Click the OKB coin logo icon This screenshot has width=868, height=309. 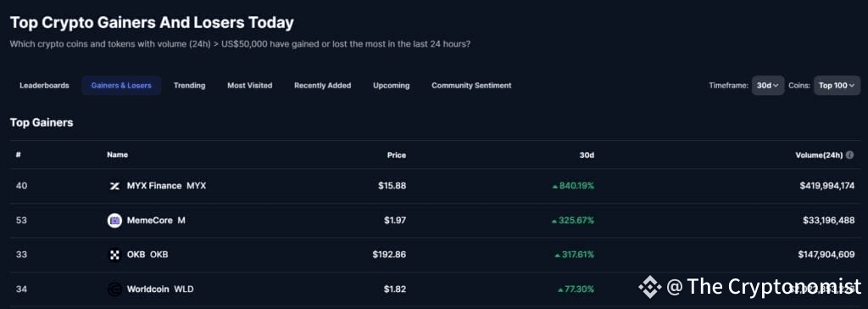tap(114, 255)
